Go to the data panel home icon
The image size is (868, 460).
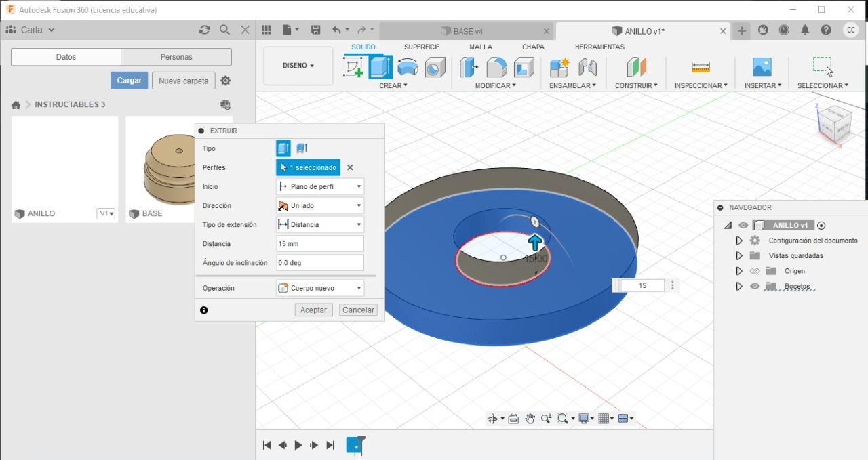pyautogui.click(x=16, y=105)
